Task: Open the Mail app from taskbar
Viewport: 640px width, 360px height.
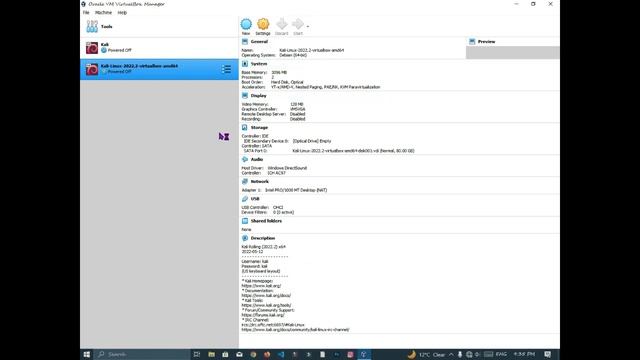Action: coord(239,354)
